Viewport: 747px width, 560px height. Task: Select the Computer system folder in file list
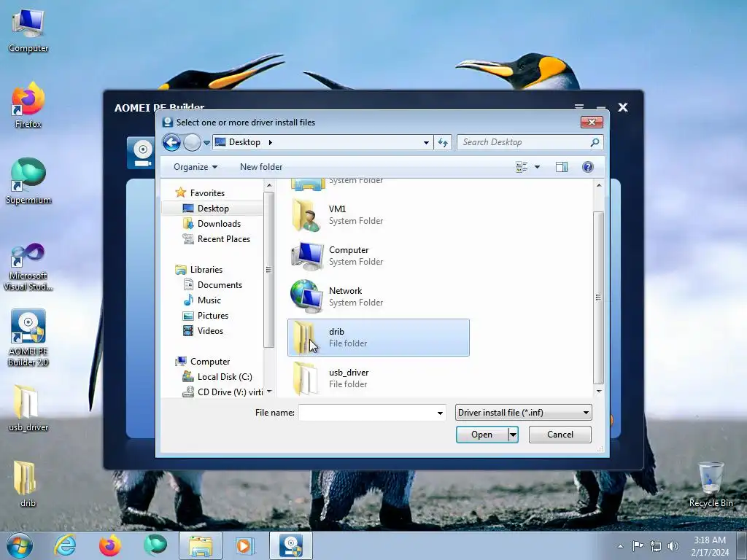(379, 256)
